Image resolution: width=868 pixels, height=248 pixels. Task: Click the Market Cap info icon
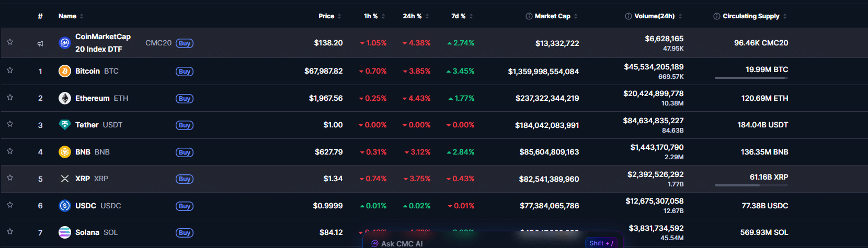(x=529, y=16)
